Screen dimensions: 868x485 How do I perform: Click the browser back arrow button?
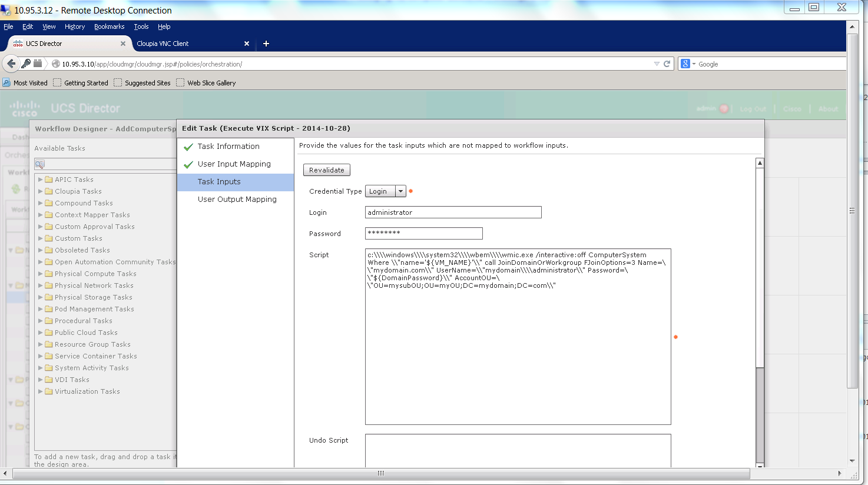tap(11, 64)
